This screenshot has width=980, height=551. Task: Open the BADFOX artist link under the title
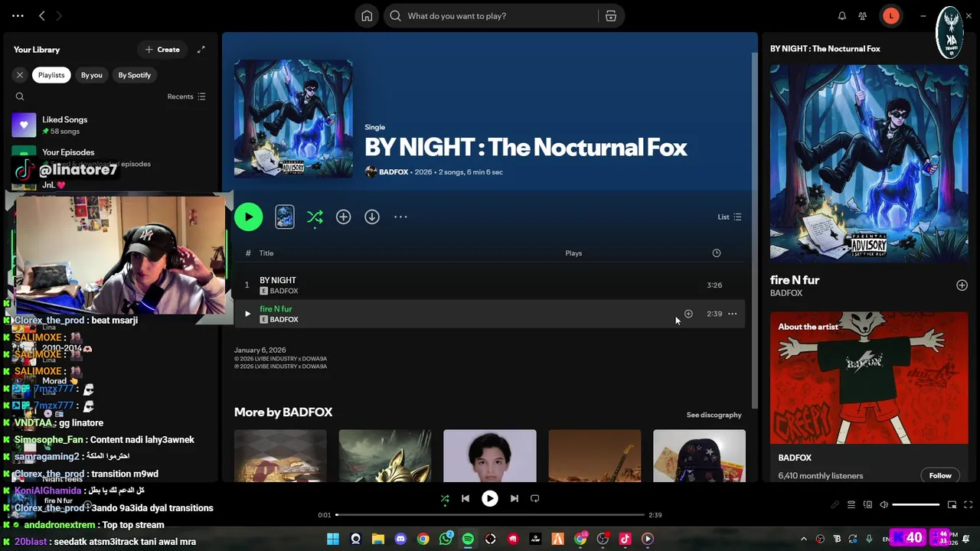(x=394, y=172)
